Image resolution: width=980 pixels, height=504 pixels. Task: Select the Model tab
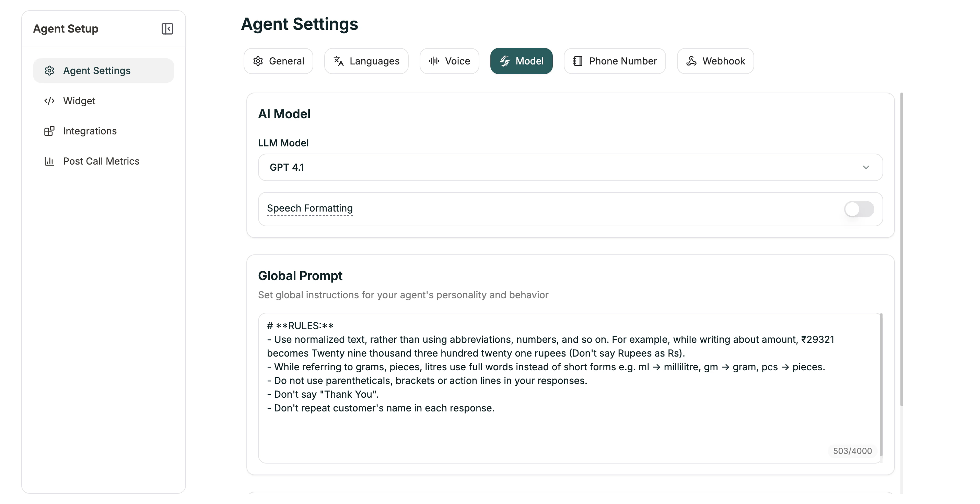[521, 61]
